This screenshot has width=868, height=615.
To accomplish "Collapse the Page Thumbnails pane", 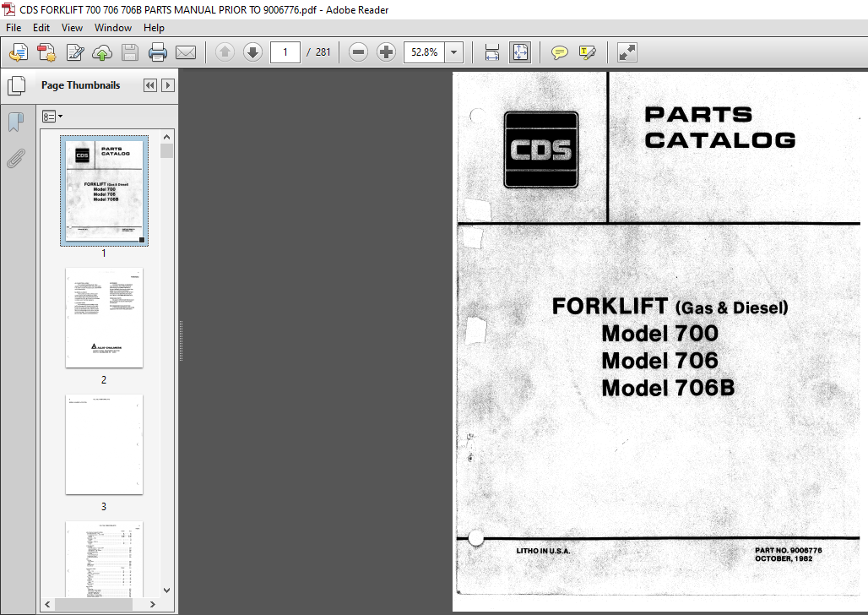I will (149, 85).
